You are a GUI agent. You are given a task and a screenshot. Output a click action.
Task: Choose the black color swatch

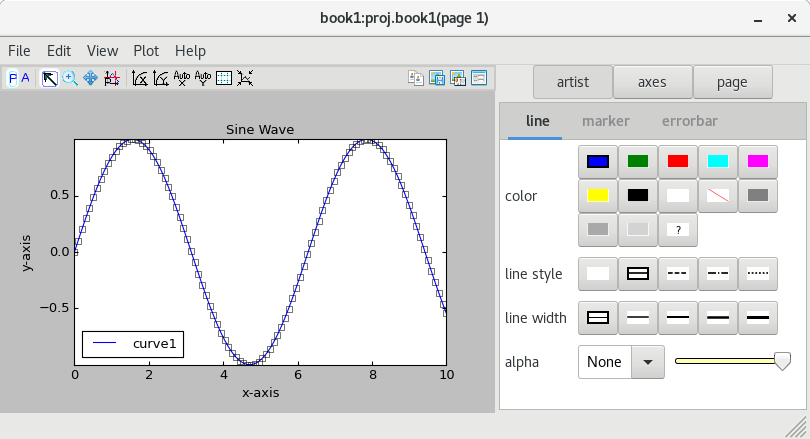click(638, 196)
